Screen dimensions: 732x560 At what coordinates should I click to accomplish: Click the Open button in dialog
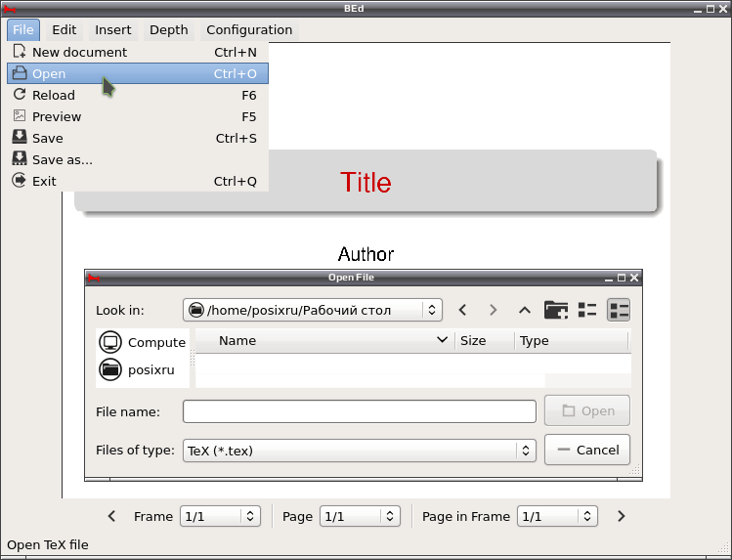coord(586,410)
